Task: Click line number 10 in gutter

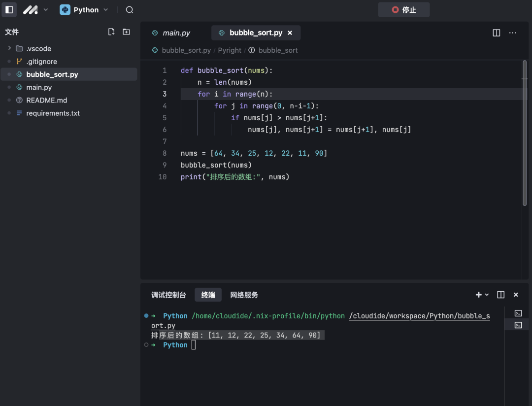Action: click(163, 177)
